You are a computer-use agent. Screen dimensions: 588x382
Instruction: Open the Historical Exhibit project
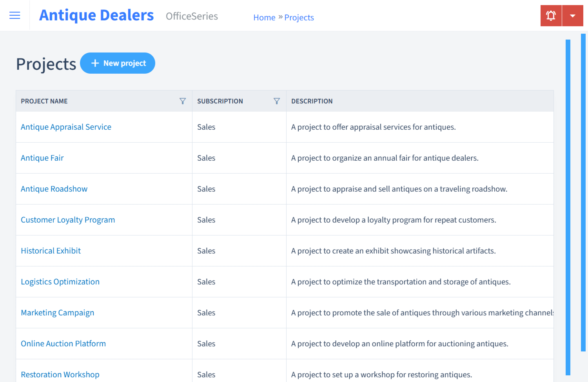[x=51, y=251]
